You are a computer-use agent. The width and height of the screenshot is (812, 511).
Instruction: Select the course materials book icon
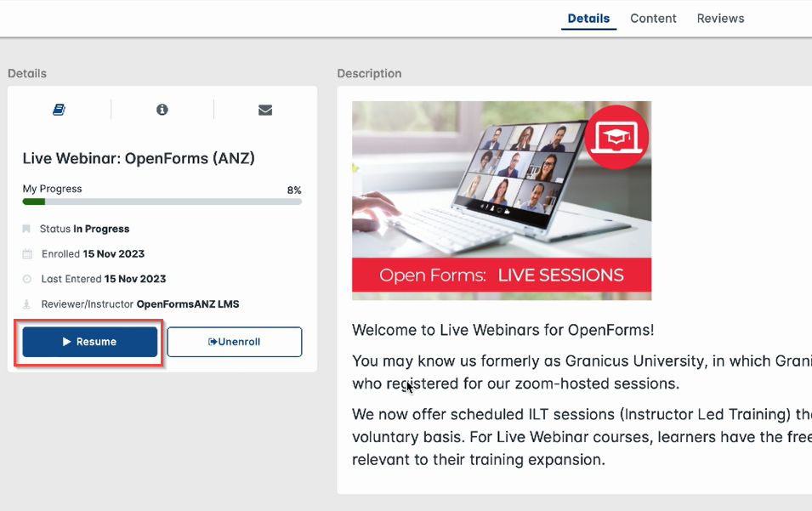click(x=59, y=109)
